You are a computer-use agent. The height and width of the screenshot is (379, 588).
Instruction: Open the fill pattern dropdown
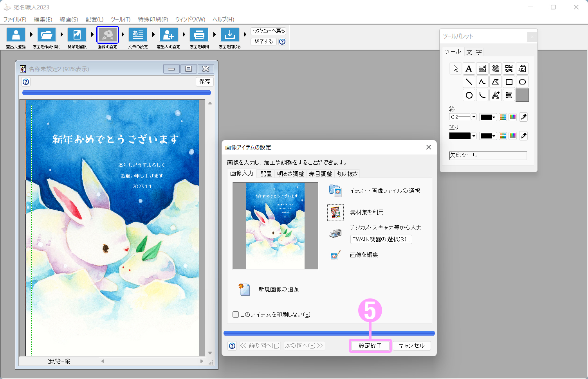point(474,136)
